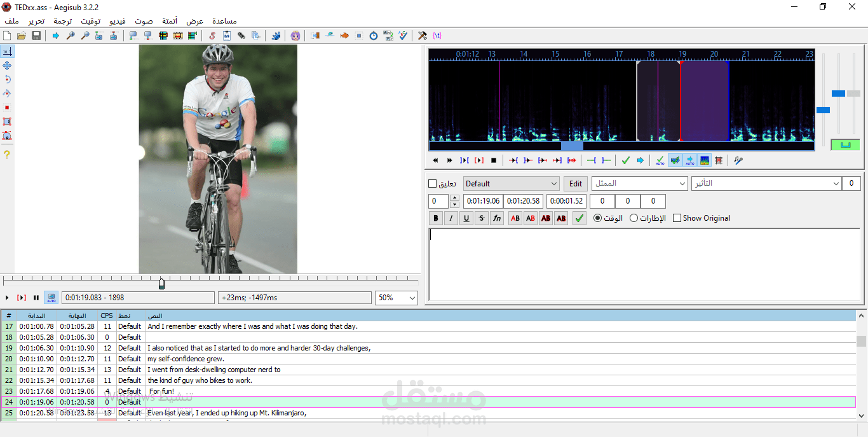The image size is (868, 437).
Task: Open the توقيت menu
Action: point(91,21)
